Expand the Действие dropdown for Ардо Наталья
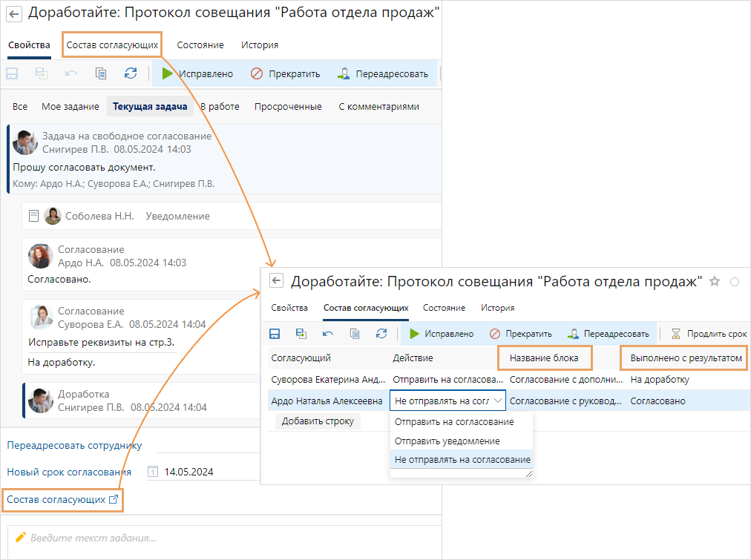The width and height of the screenshot is (751, 560). tap(497, 401)
